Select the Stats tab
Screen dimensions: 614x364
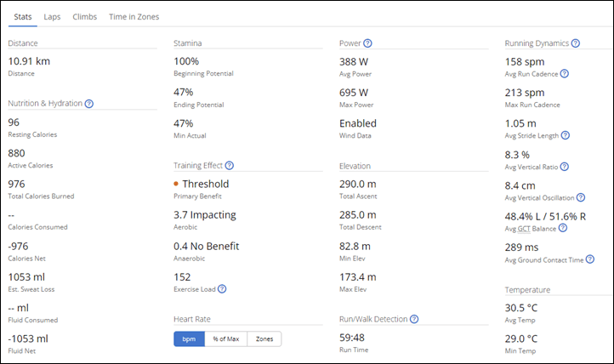point(23,17)
